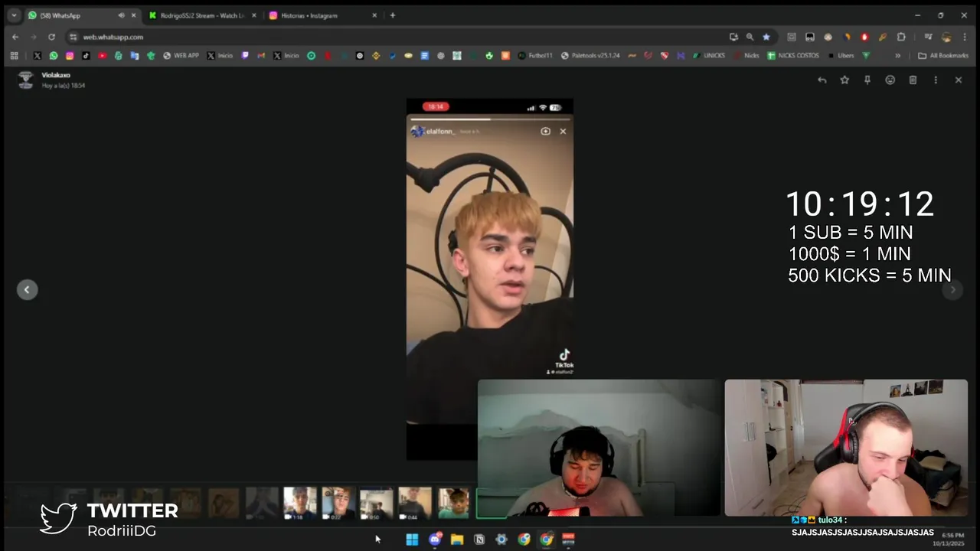This screenshot has width=980, height=551.
Task: Close the WhatsApp media viewer
Action: click(x=958, y=80)
